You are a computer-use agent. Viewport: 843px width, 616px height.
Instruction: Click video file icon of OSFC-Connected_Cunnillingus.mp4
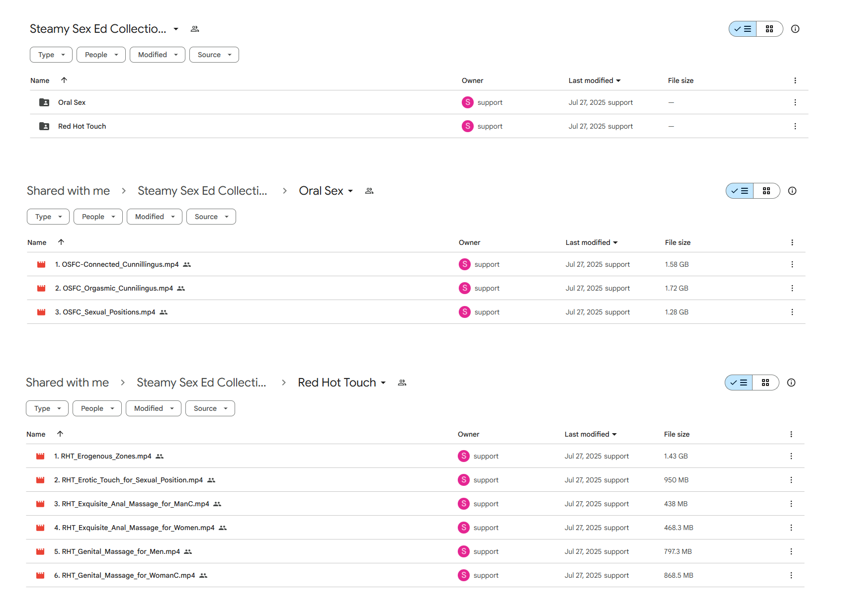coord(41,264)
